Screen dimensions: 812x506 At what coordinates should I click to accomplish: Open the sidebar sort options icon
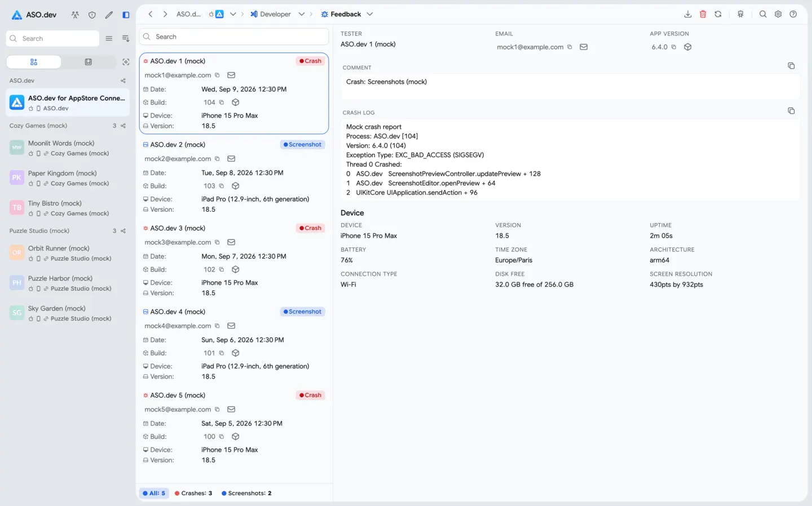click(x=126, y=38)
